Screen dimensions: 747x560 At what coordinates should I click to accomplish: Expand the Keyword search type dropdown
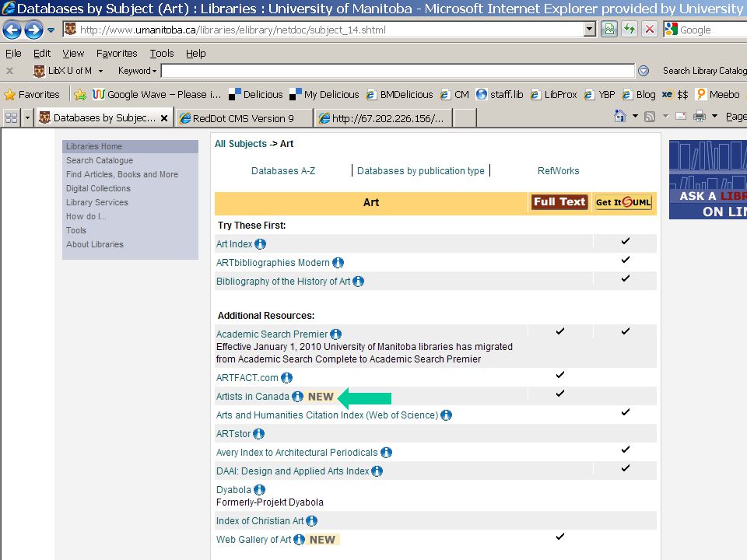pyautogui.click(x=137, y=71)
